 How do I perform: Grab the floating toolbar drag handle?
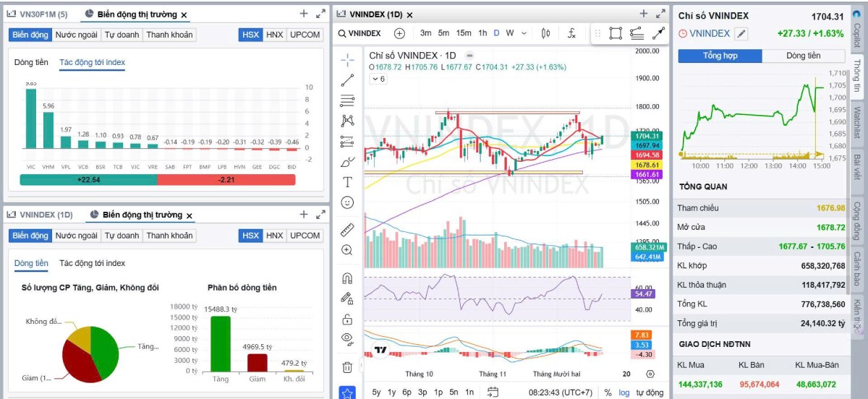coord(597,33)
